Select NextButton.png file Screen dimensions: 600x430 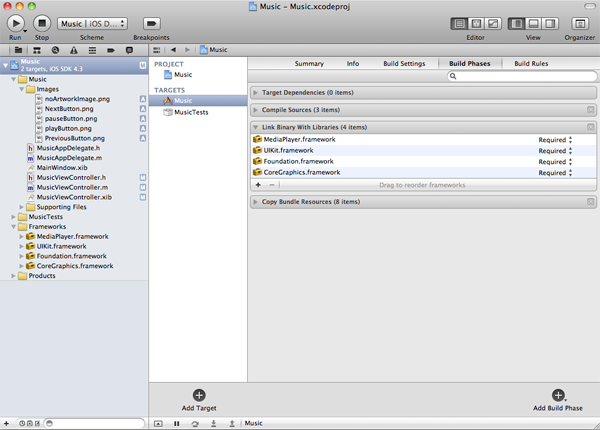pos(69,109)
